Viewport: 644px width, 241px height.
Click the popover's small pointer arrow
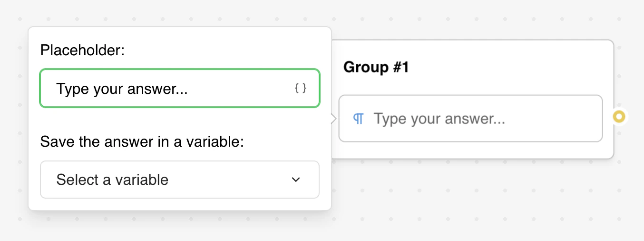coord(334,119)
